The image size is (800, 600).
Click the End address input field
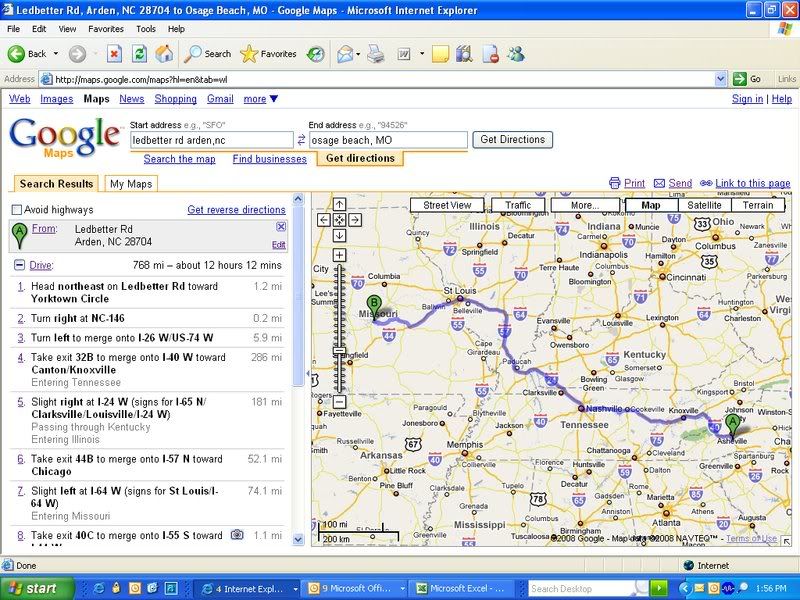[x=388, y=140]
